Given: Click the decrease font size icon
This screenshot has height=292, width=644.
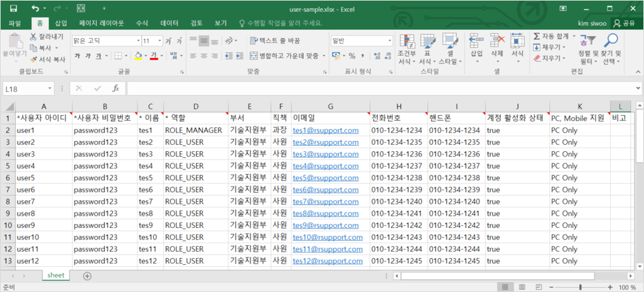Looking at the screenshot, I should point(179,41).
